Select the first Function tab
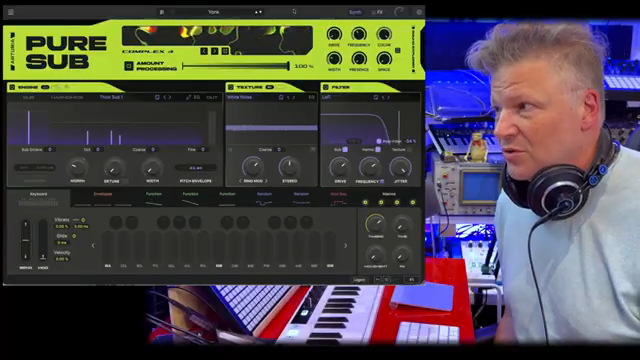This screenshot has height=360, width=640. point(153,198)
